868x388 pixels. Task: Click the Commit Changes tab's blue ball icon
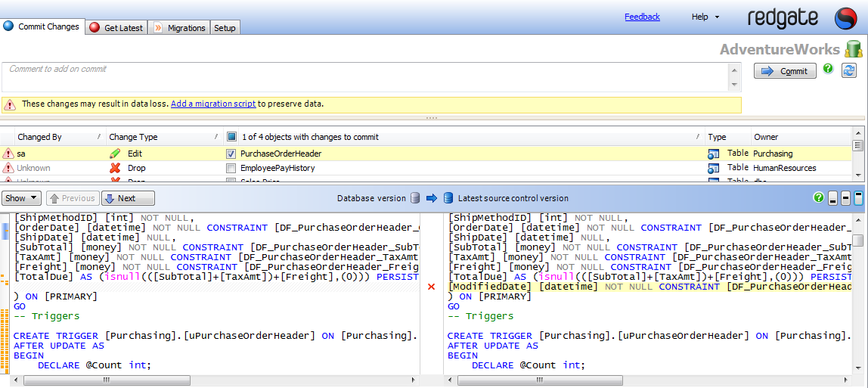tap(8, 26)
